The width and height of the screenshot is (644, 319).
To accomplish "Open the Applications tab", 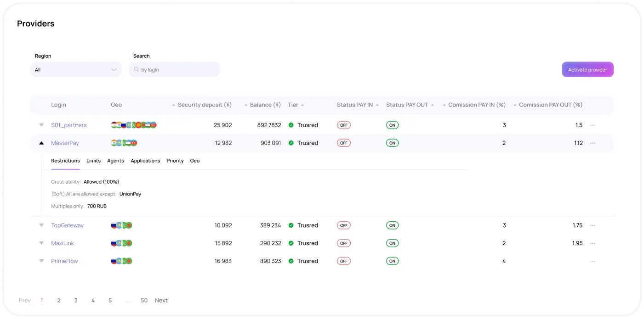I will pyautogui.click(x=145, y=161).
